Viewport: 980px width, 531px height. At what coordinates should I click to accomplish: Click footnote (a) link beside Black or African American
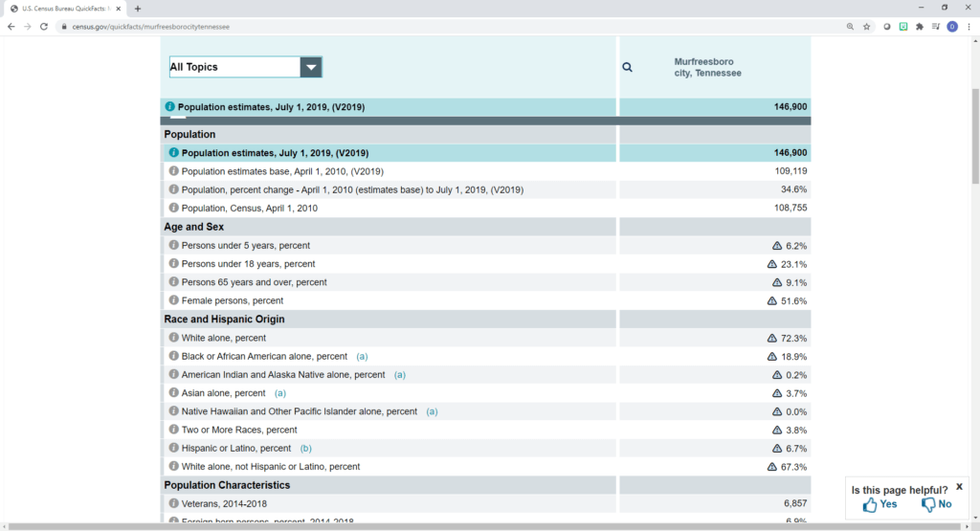click(362, 356)
